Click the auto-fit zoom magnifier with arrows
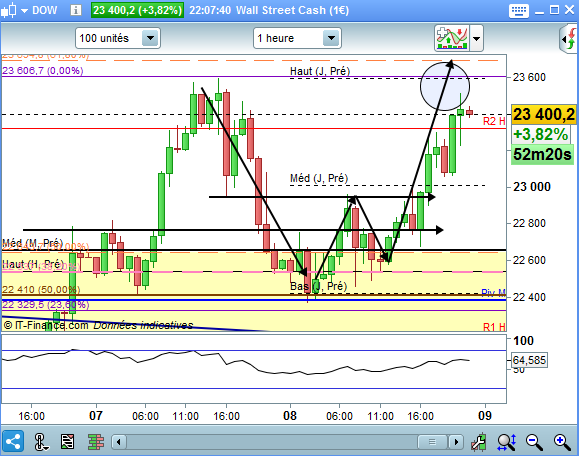This screenshot has width=579, height=456. coord(506,442)
